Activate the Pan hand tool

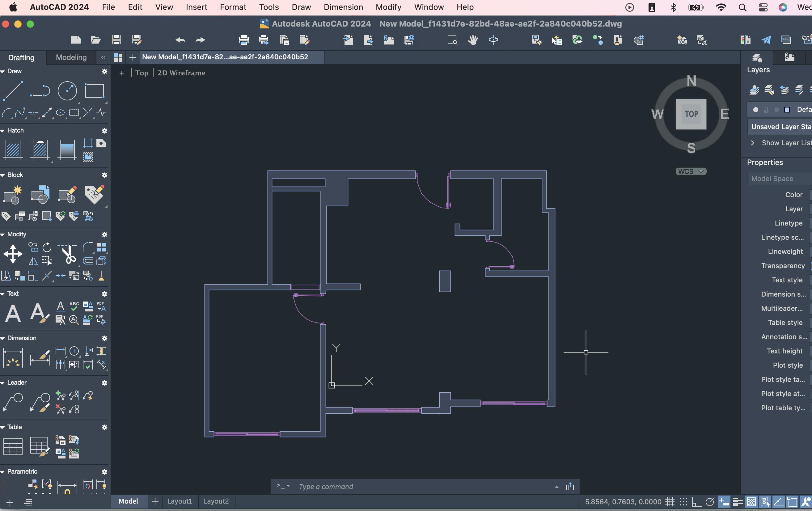(473, 40)
